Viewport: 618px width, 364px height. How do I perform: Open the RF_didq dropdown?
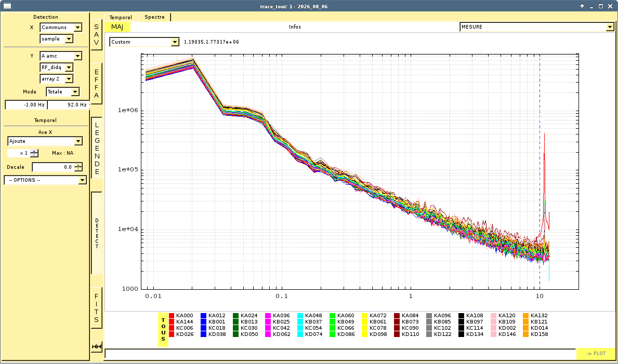coord(56,68)
